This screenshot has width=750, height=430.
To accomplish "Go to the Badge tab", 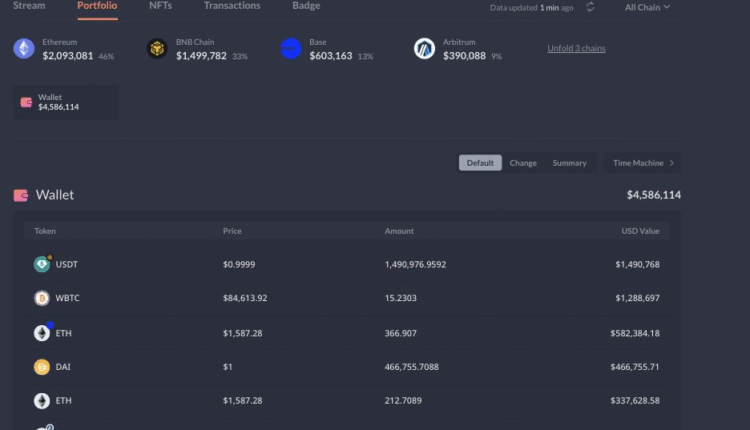I will coord(306,6).
